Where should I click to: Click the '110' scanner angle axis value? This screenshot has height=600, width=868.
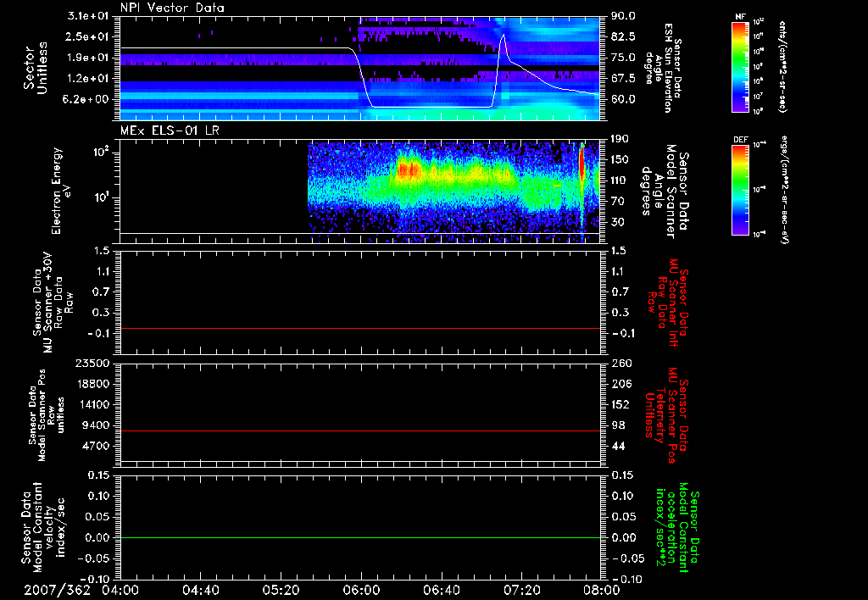(x=620, y=181)
